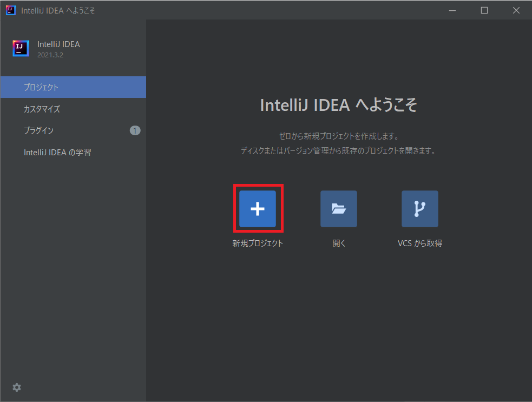Screen dimensions: 532x402
Task: Click the 新規プロジェクト label
Action: (258, 243)
